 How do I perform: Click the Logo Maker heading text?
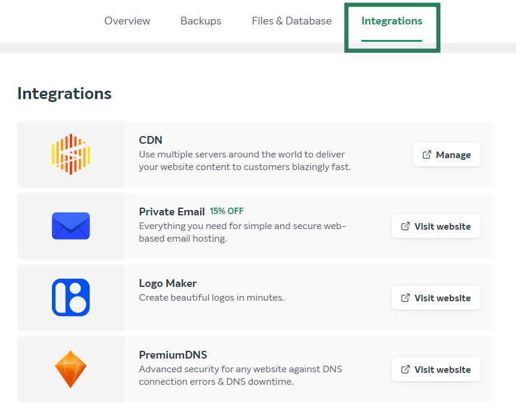167,283
